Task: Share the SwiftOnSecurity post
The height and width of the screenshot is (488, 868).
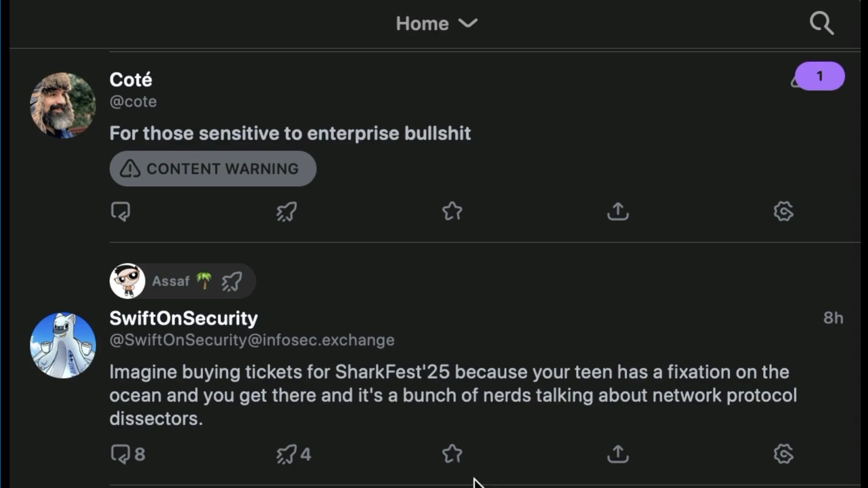Action: (x=618, y=454)
